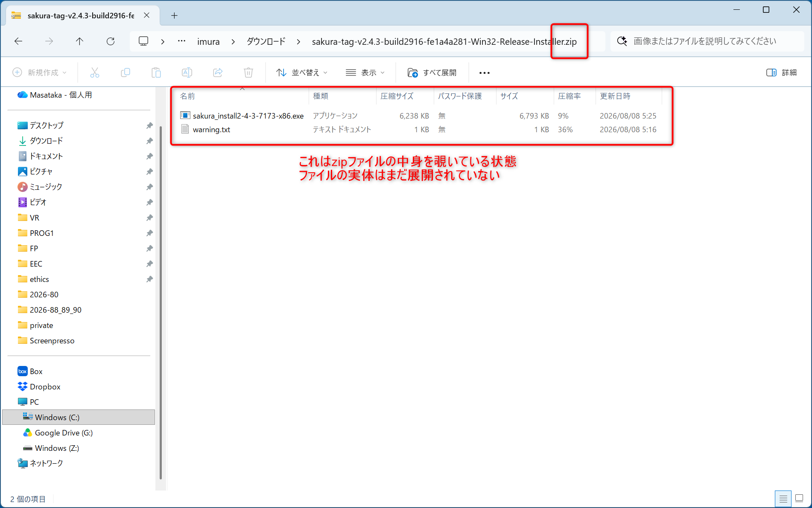Screen dimensions: 812x508
Task: Expand breadcrumb chevron after ダウンロード
Action: (x=298, y=41)
